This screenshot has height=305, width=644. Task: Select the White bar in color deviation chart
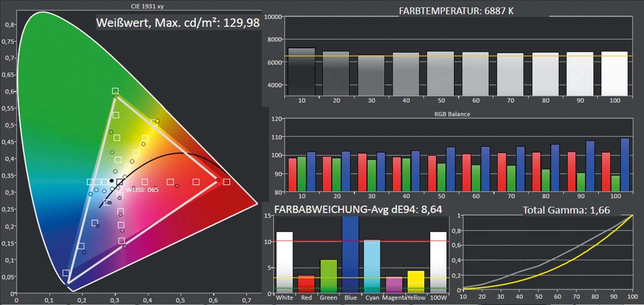pos(285,263)
